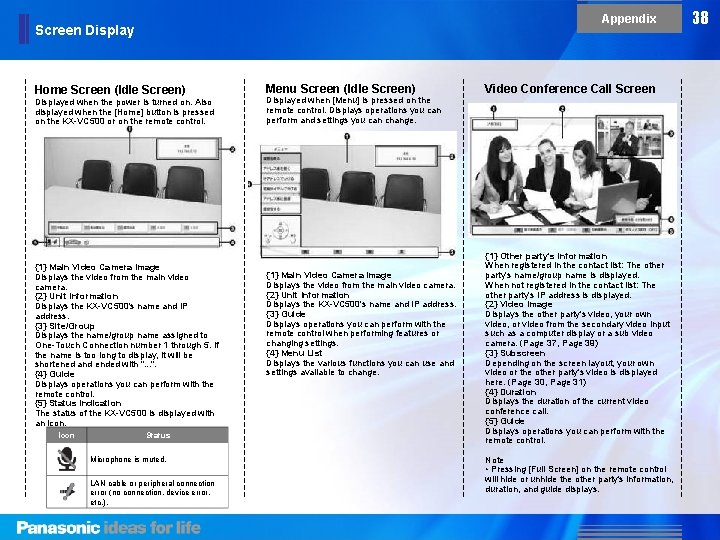The width and height of the screenshot is (720, 540).
Task: Click the "Status" table column header
Action: (x=158, y=435)
